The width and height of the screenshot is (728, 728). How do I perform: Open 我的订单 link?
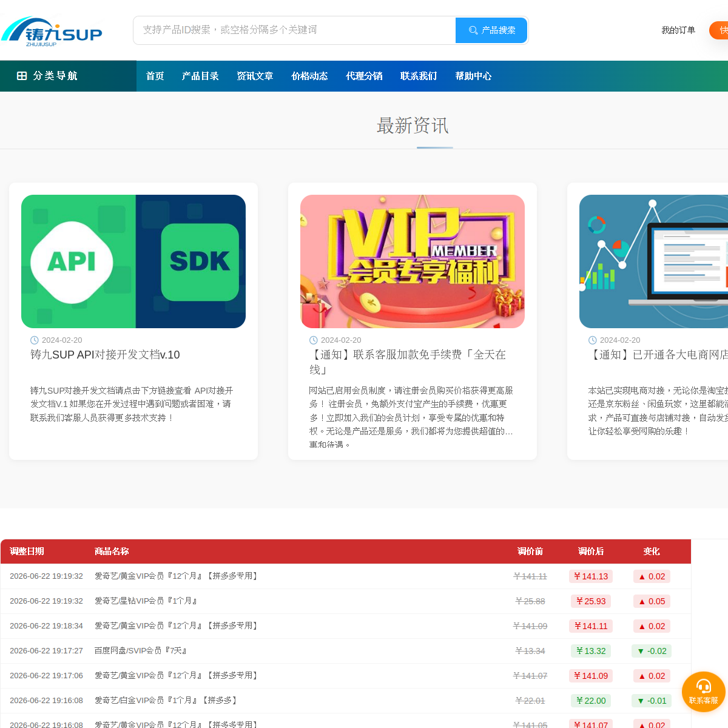(x=678, y=30)
